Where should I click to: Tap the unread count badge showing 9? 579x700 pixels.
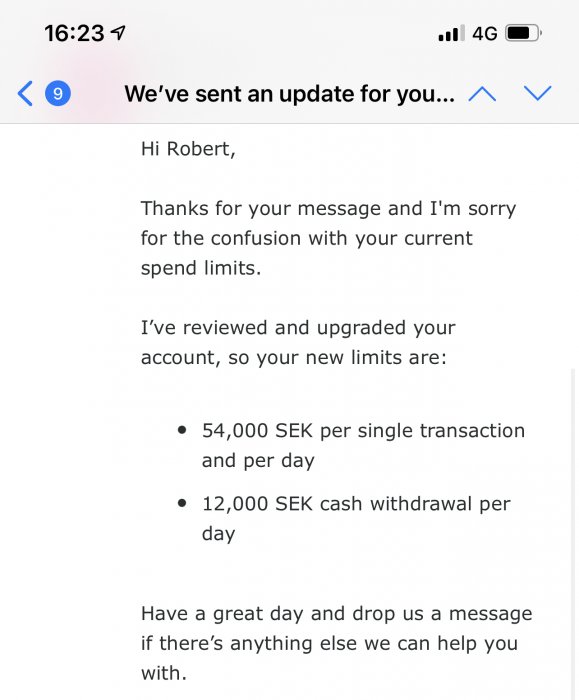pyautogui.click(x=58, y=93)
